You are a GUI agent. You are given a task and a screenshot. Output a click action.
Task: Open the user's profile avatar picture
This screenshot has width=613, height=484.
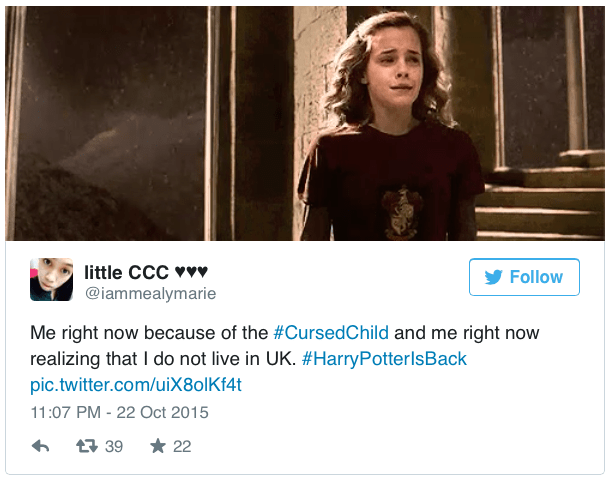(x=50, y=279)
